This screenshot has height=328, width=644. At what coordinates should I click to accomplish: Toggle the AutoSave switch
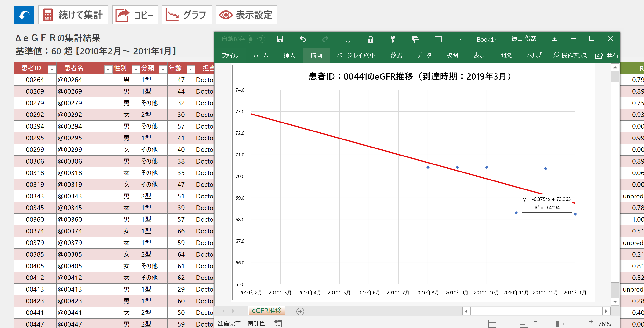255,39
